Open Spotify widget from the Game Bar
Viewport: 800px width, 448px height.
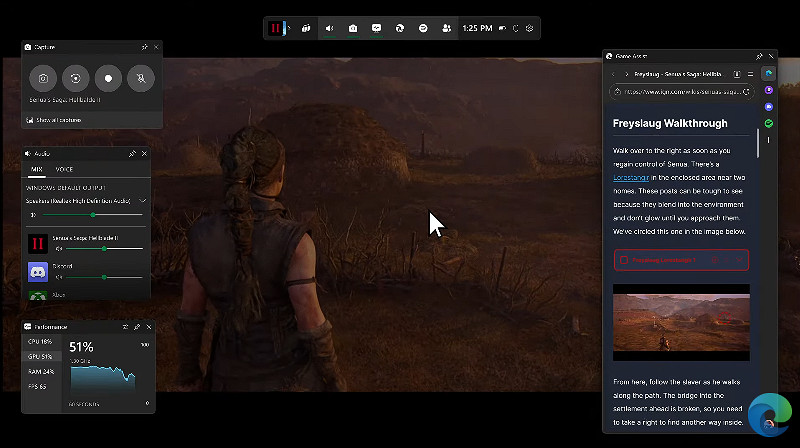[x=423, y=28]
